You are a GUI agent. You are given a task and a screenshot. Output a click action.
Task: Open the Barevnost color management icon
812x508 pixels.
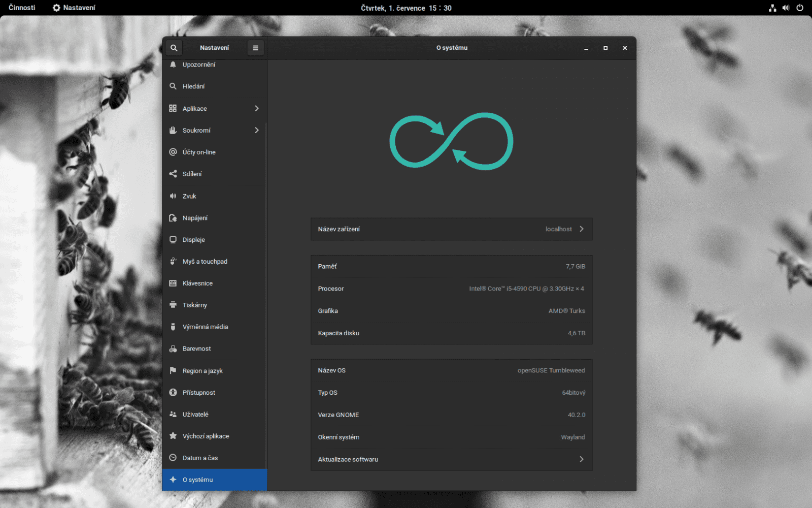pos(173,348)
